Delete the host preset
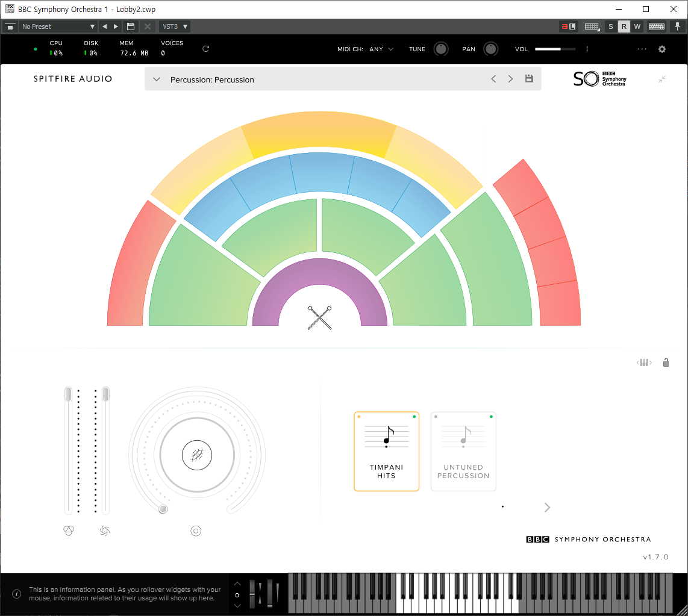The height and width of the screenshot is (616, 688). pyautogui.click(x=148, y=26)
